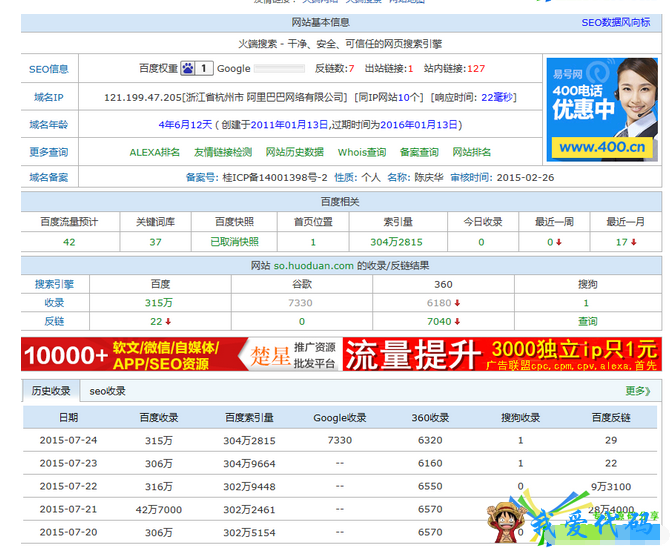Viewport: 670px width, 548px height.
Task: Open the 网站排名 link
Action: [x=472, y=152]
